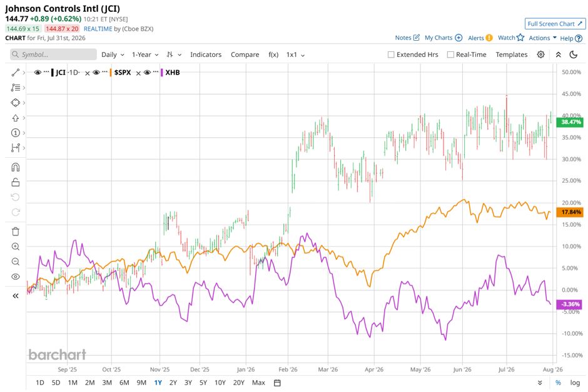Remove the $SPX comparison with X

pyautogui.click(x=138, y=73)
